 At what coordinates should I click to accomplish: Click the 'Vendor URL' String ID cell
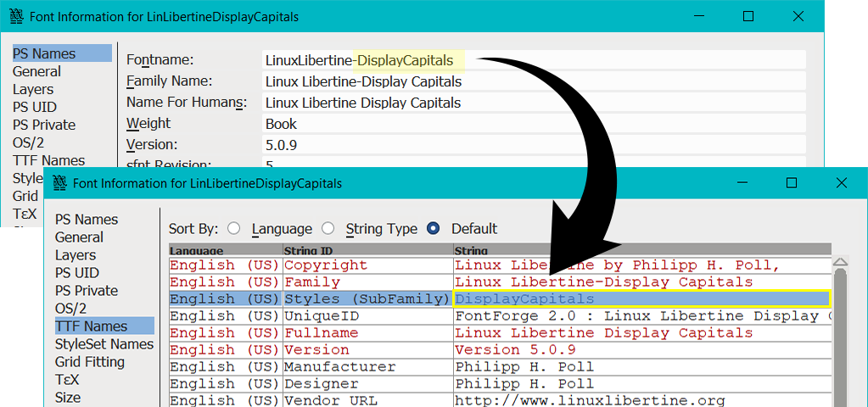[368, 400]
